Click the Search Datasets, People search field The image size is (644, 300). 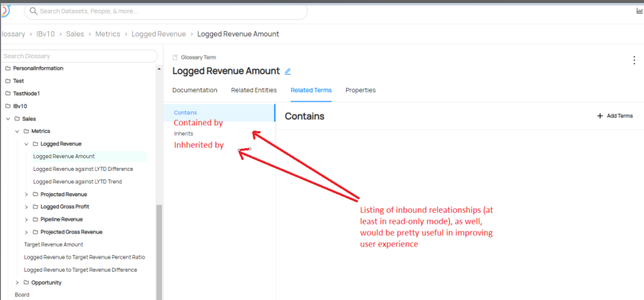coord(166,11)
